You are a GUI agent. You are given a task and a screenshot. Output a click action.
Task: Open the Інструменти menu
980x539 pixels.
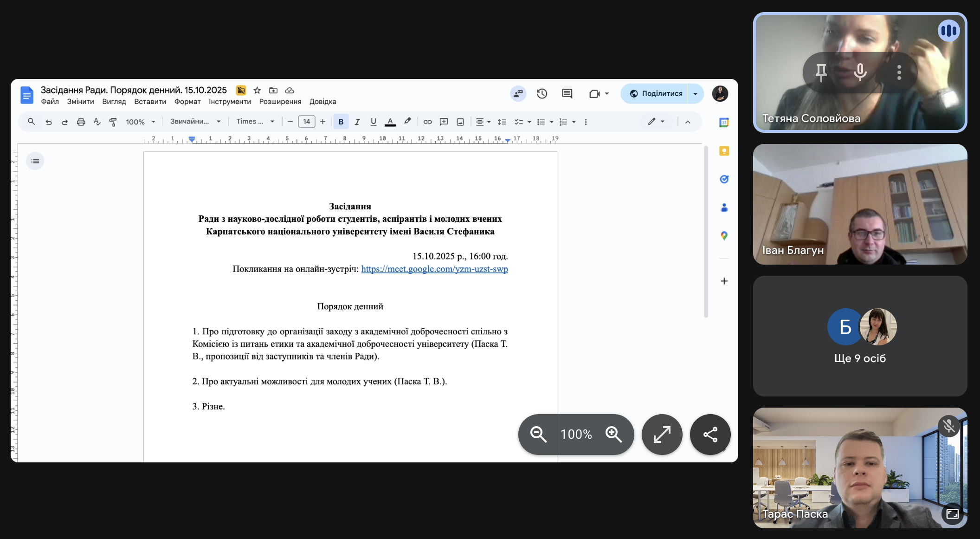tap(230, 102)
